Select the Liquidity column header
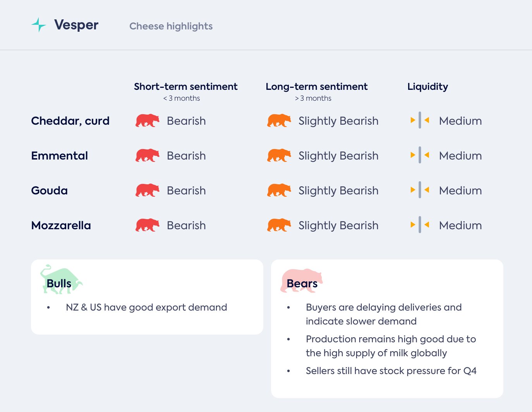 [427, 87]
